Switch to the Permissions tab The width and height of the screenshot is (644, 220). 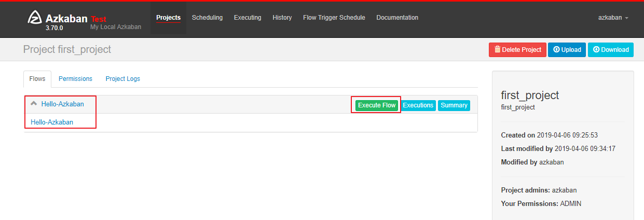coord(75,79)
